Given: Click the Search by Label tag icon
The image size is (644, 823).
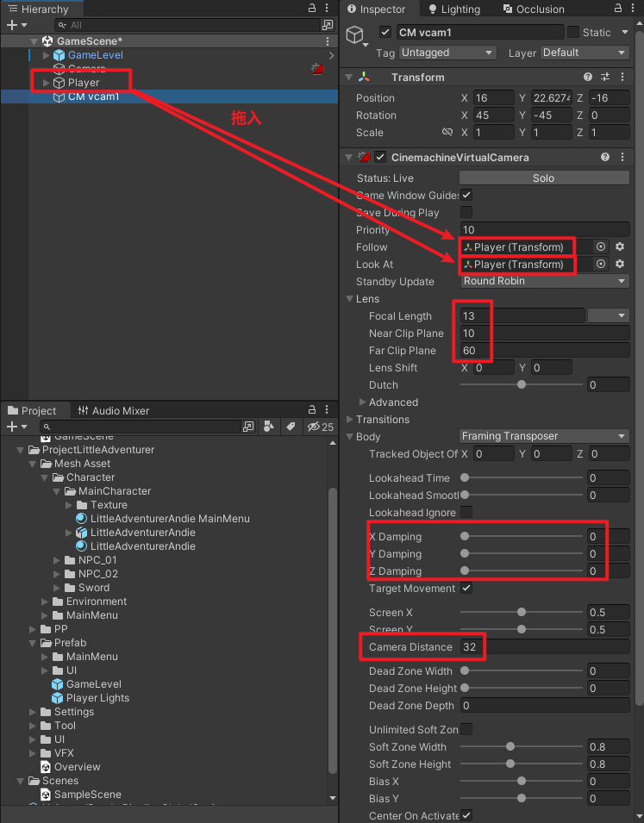Looking at the screenshot, I should [x=291, y=427].
